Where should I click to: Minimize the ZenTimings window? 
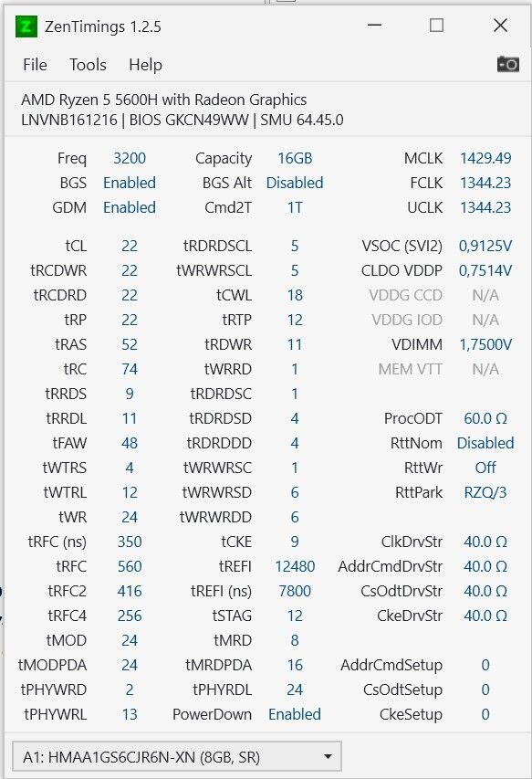[375, 25]
